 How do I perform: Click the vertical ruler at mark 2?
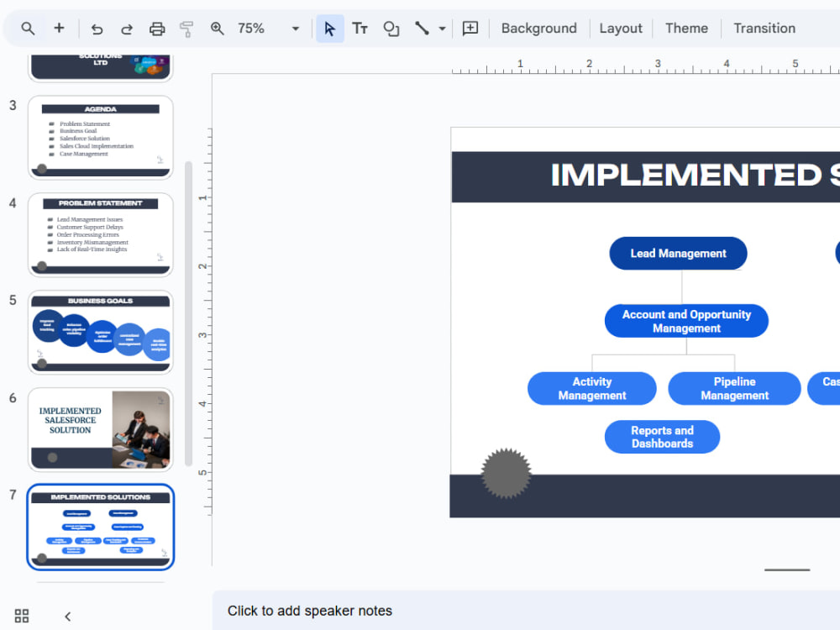point(203,266)
